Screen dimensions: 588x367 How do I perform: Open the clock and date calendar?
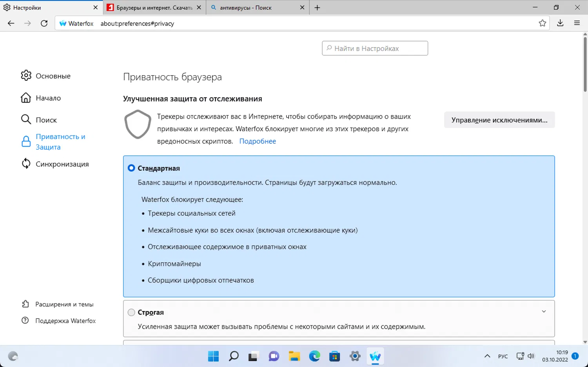coord(555,356)
